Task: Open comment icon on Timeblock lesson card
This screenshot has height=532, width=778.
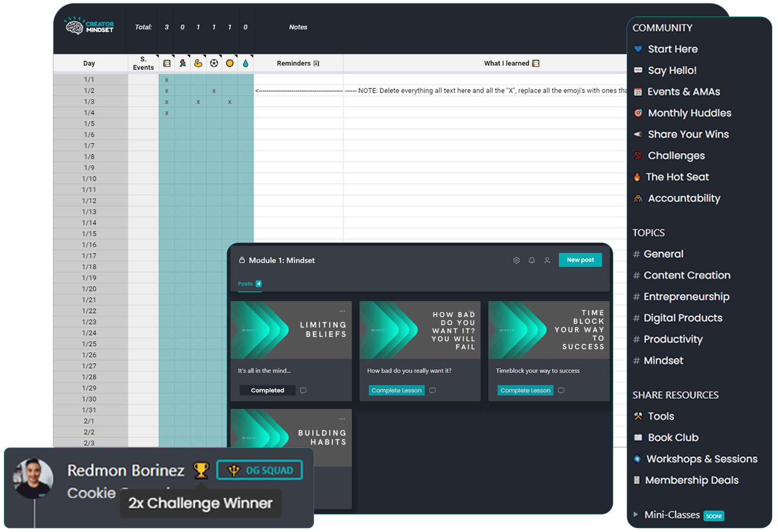Action: (561, 391)
